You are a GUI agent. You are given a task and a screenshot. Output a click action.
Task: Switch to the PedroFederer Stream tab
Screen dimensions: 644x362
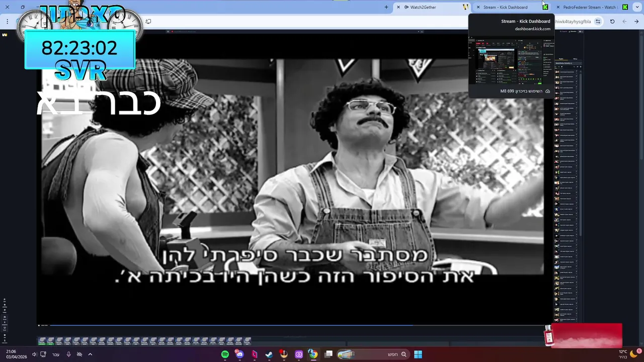pos(592,7)
